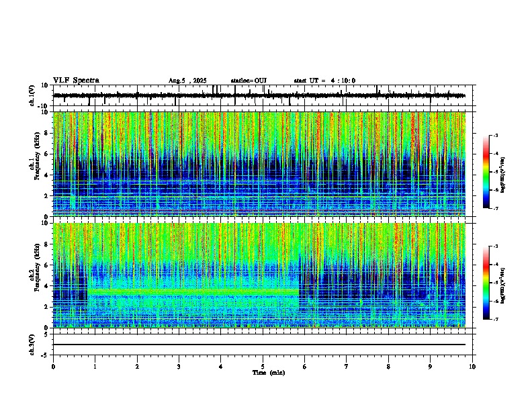Screen dimensions: 532x411
Task: Click time axis tick label "4" at the bottom
Action: point(221,367)
